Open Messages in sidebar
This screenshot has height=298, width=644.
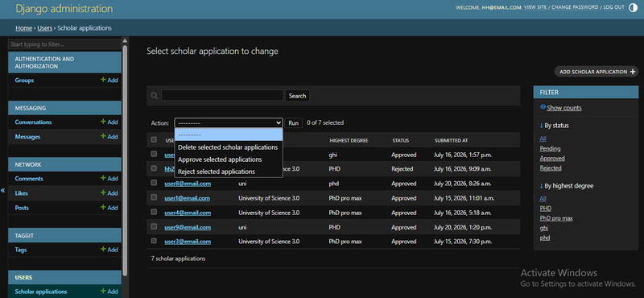click(x=27, y=136)
